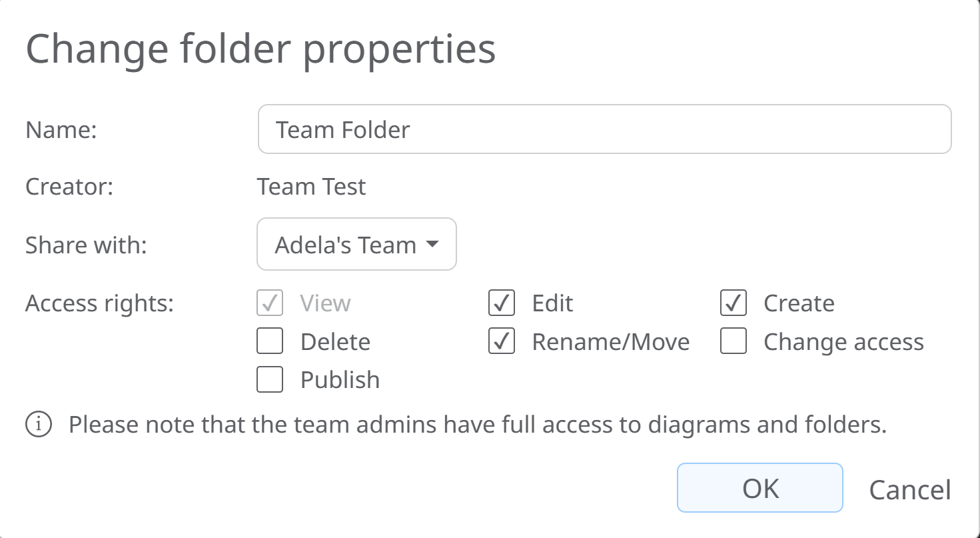Click the 'Rename/Move' label text
This screenshot has width=980, height=538.
point(610,342)
